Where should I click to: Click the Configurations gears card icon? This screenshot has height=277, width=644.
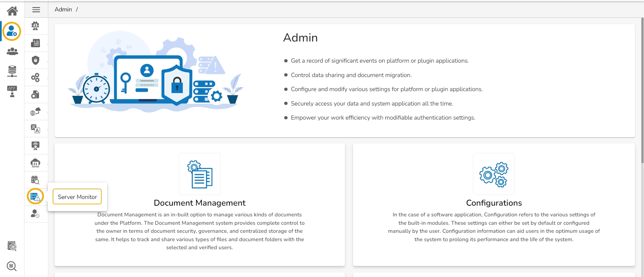(x=494, y=174)
